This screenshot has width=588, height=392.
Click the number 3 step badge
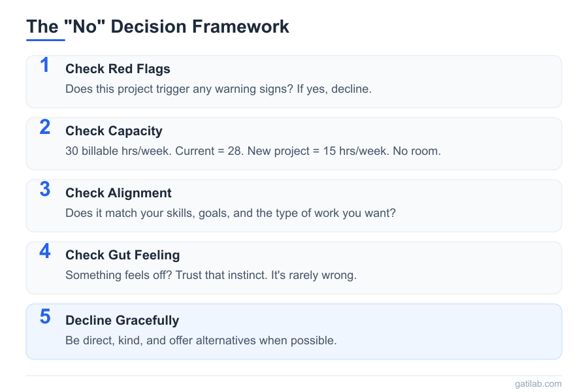point(44,189)
